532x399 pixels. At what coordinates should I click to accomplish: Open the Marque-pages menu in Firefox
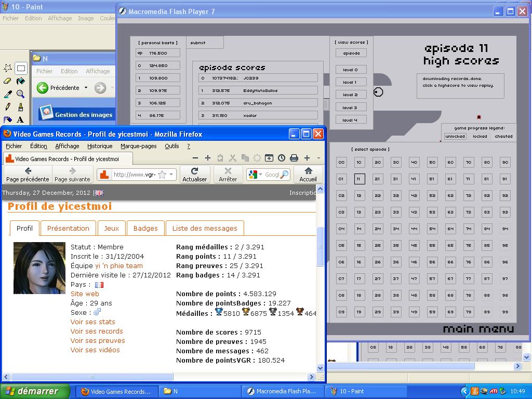(x=139, y=146)
